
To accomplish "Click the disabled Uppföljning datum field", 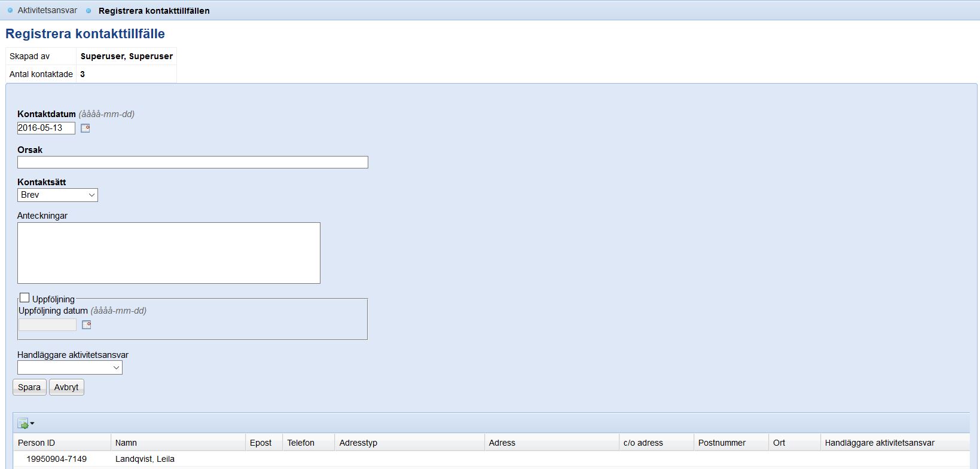I will click(47, 324).
